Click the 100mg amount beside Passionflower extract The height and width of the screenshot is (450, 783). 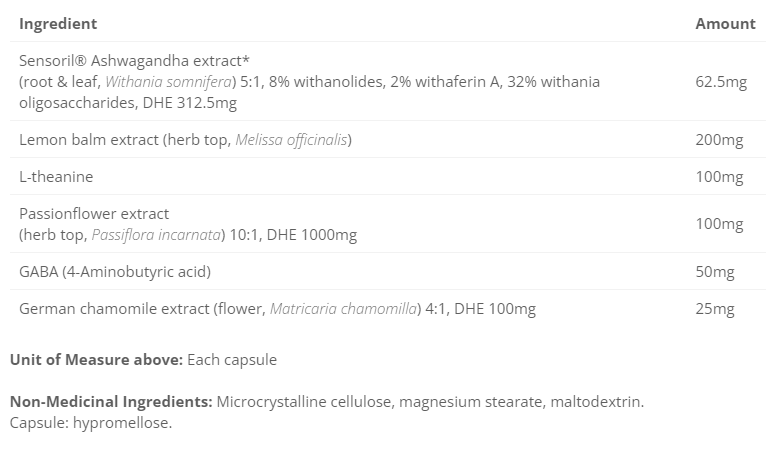tap(719, 224)
